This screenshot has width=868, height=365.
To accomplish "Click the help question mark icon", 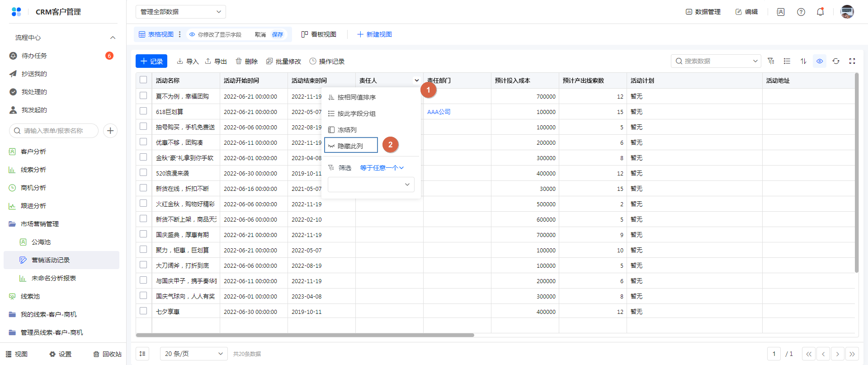I will tap(801, 12).
